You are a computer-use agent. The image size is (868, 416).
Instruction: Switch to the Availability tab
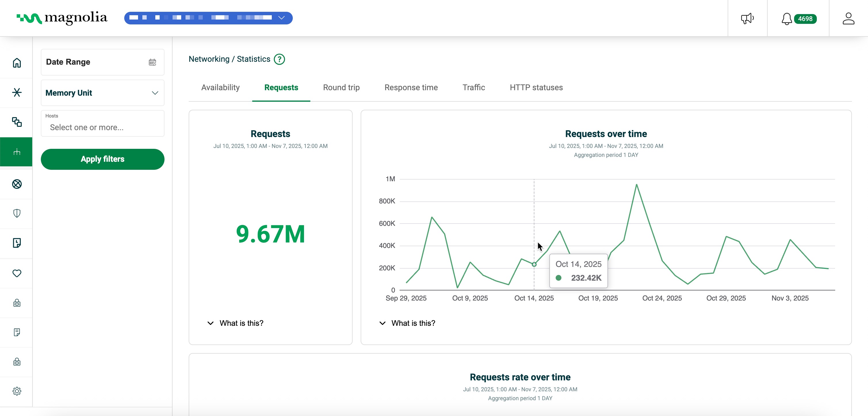click(220, 88)
